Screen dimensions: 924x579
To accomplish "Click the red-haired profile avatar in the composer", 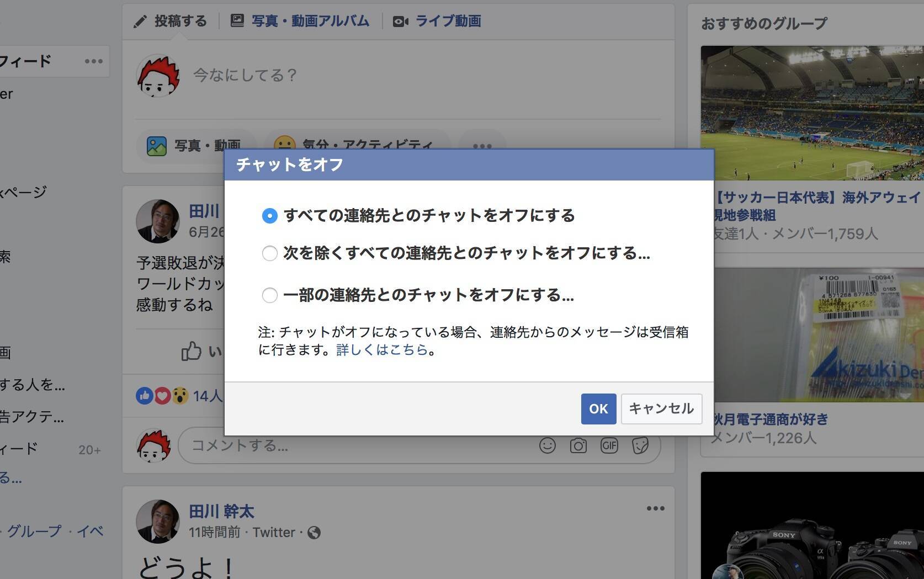I will click(x=158, y=76).
